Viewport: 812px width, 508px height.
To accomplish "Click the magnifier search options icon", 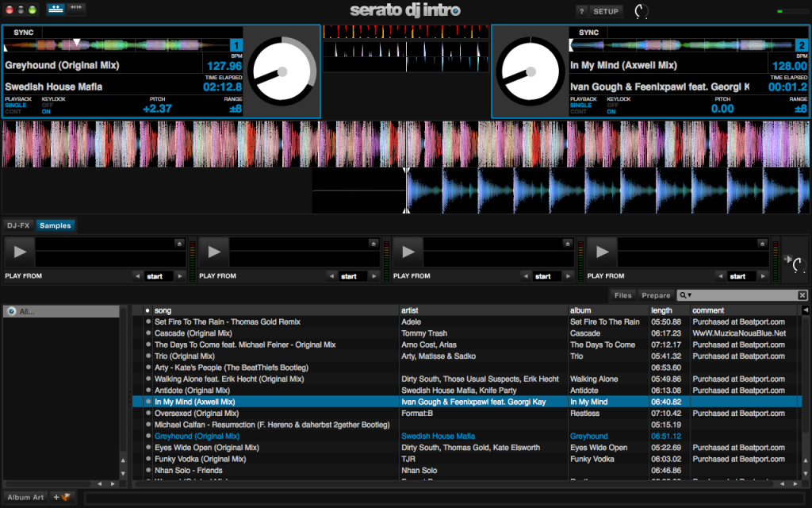I will point(685,295).
